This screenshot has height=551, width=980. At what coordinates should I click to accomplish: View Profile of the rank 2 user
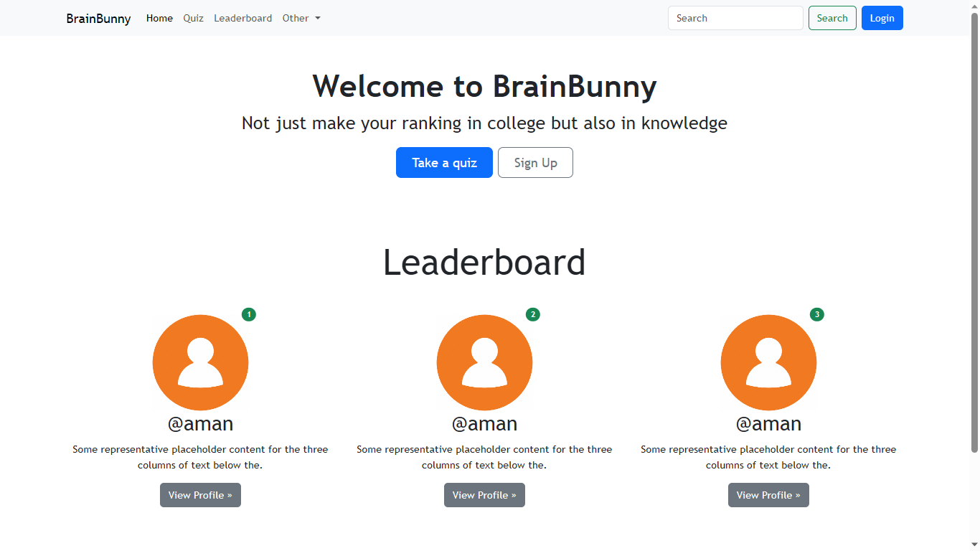coord(484,495)
